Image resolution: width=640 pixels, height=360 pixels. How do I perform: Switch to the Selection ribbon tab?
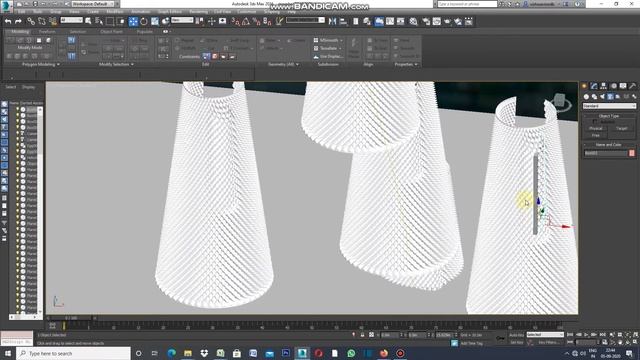(x=78, y=31)
